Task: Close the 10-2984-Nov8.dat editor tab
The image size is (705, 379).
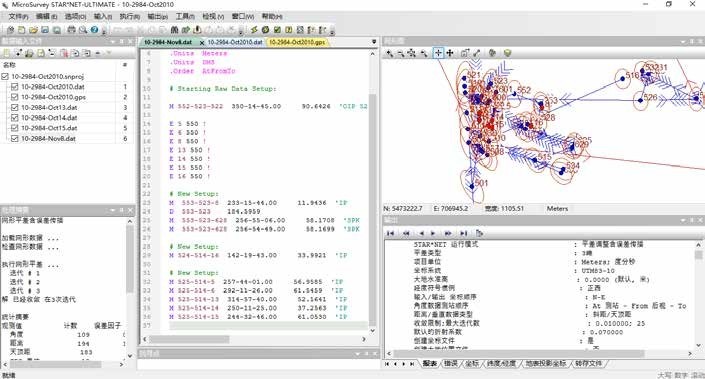Action: tap(201, 42)
